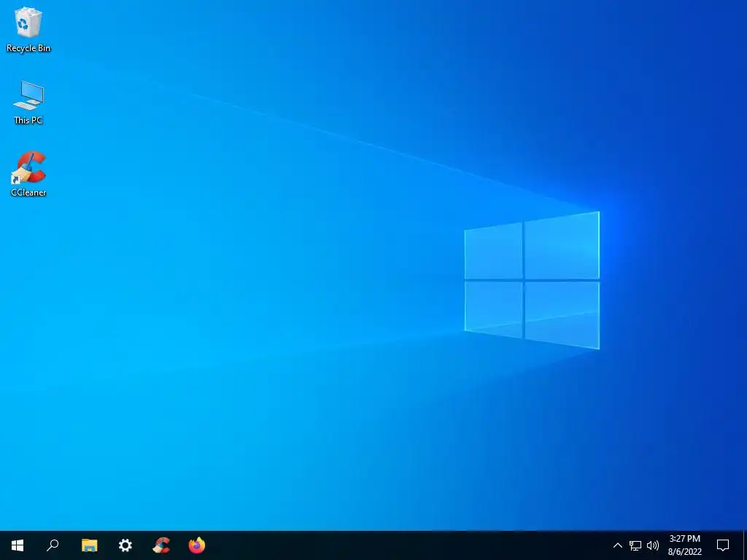747x560 pixels.
Task: Open the clock showing 3:27 PM
Action: 684,545
